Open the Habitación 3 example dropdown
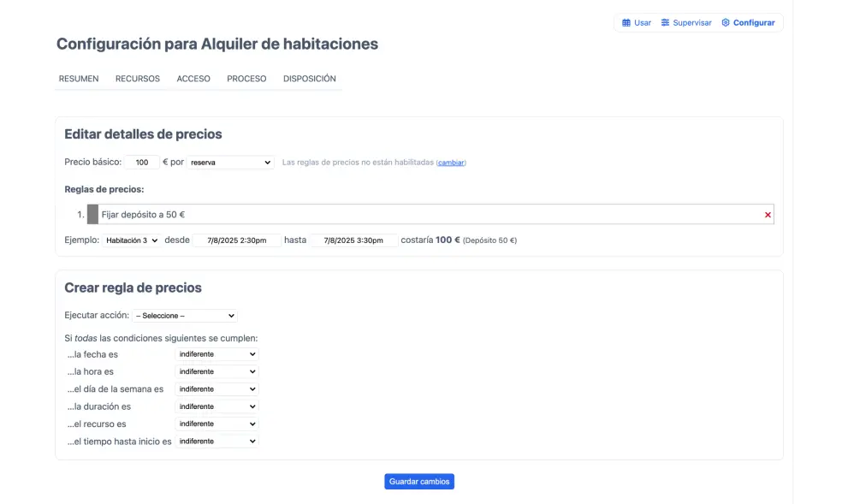Screen dimensions: 842x504 [x=131, y=240]
